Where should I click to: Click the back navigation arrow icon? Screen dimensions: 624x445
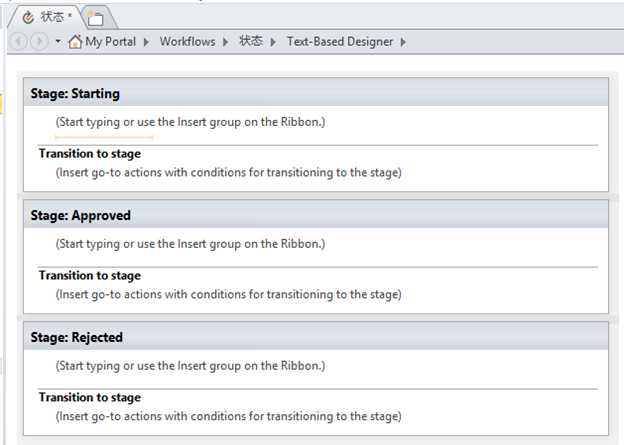click(x=18, y=41)
